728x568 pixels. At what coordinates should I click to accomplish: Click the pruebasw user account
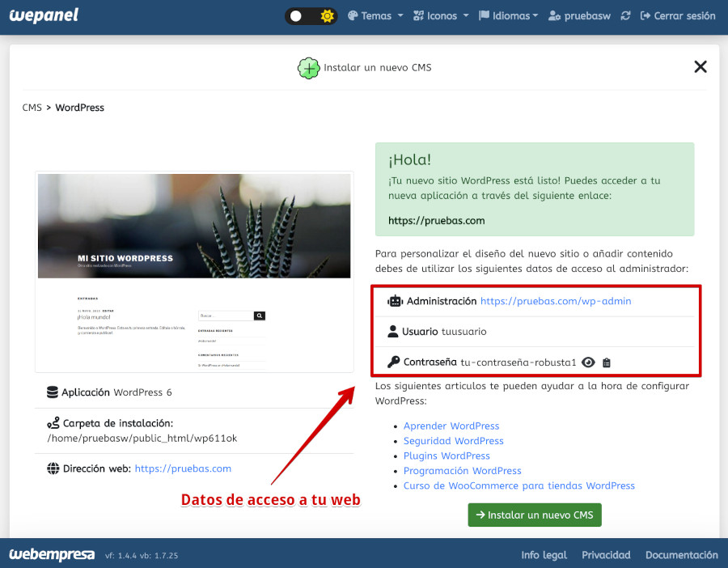(579, 16)
